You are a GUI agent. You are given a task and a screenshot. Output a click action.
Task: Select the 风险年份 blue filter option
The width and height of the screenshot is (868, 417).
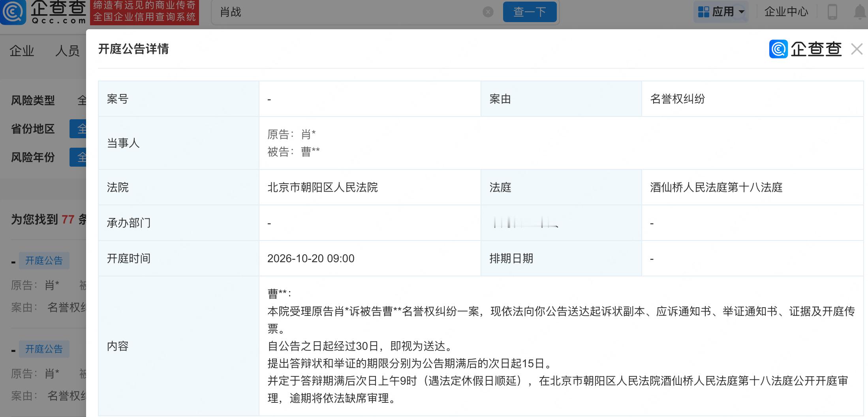[x=78, y=157]
